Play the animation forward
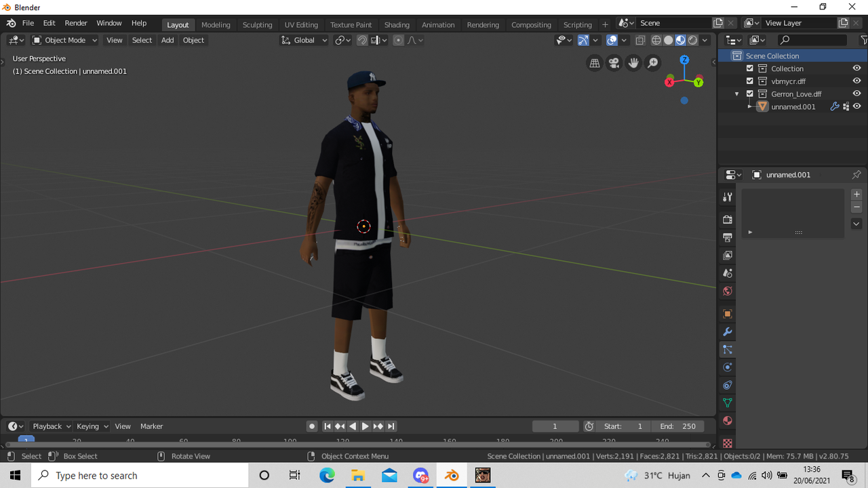 pyautogui.click(x=366, y=426)
